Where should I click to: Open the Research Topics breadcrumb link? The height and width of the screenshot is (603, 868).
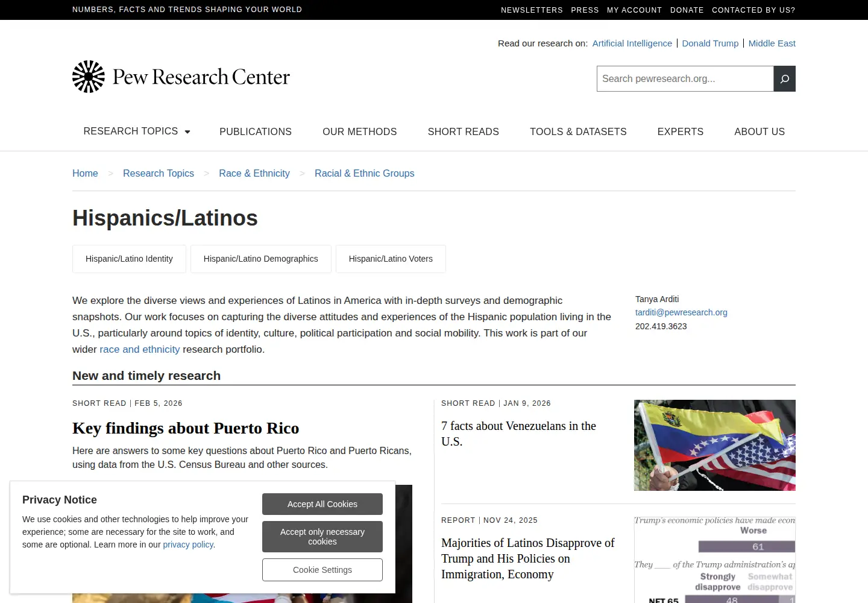(159, 173)
